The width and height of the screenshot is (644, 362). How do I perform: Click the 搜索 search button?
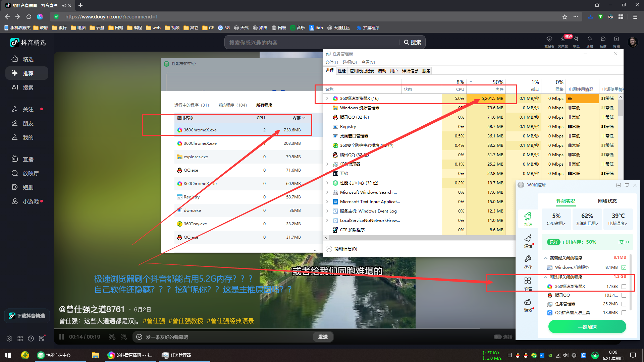[x=413, y=43]
